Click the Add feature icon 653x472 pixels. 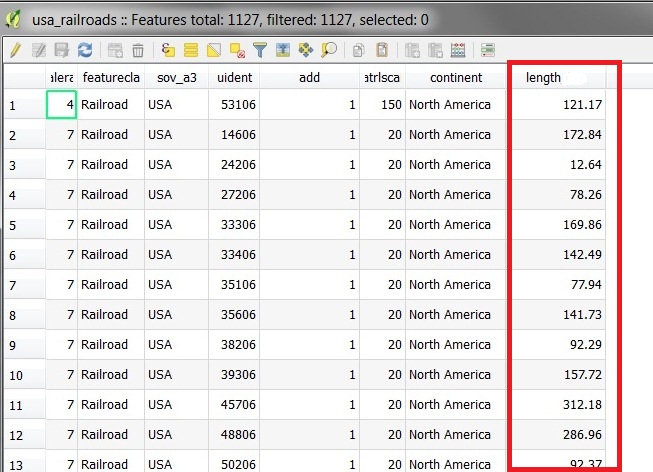click(x=115, y=50)
